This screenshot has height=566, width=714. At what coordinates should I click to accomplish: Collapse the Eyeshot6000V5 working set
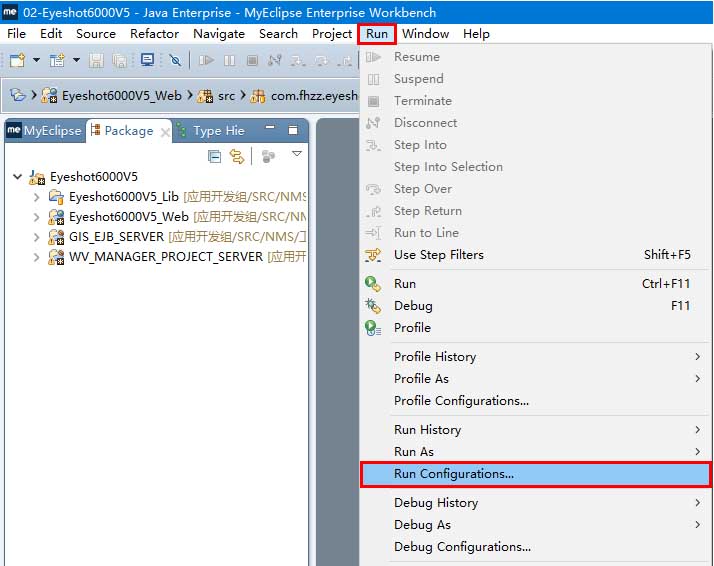tap(18, 176)
